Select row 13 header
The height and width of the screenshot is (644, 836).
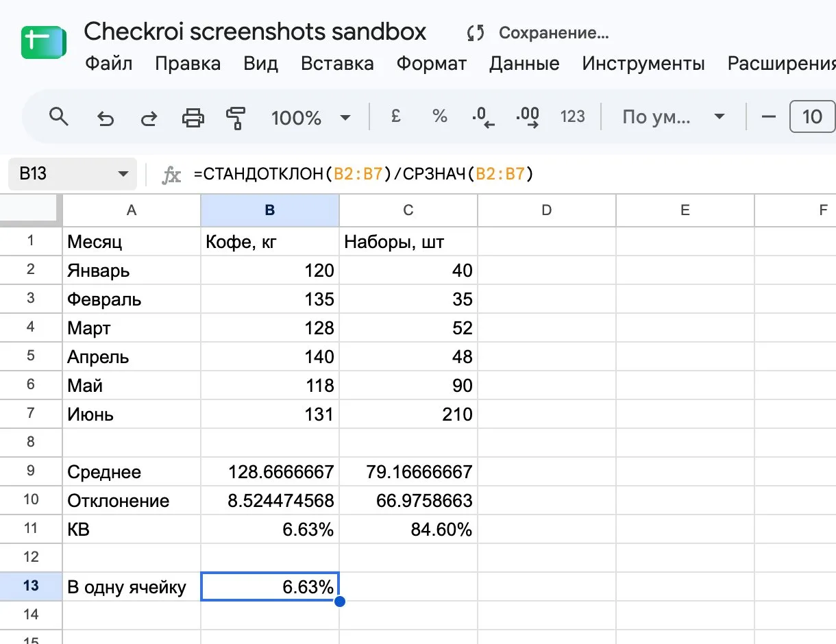[x=31, y=586]
